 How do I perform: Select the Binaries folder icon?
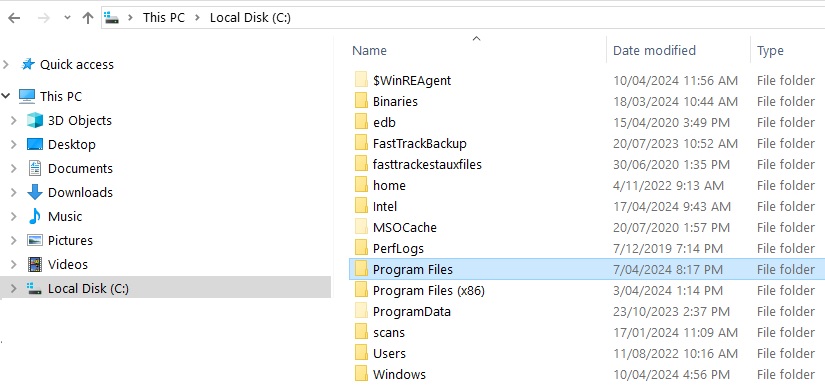(361, 101)
